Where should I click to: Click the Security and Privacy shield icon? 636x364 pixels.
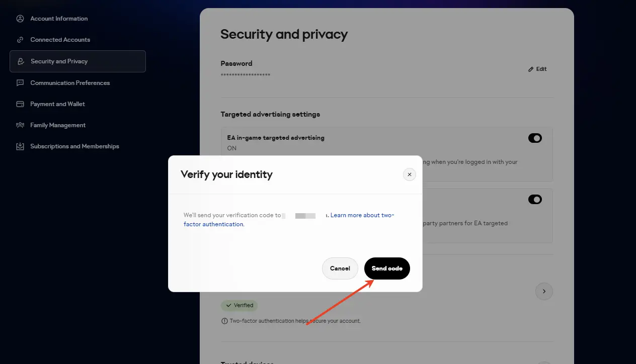21,61
